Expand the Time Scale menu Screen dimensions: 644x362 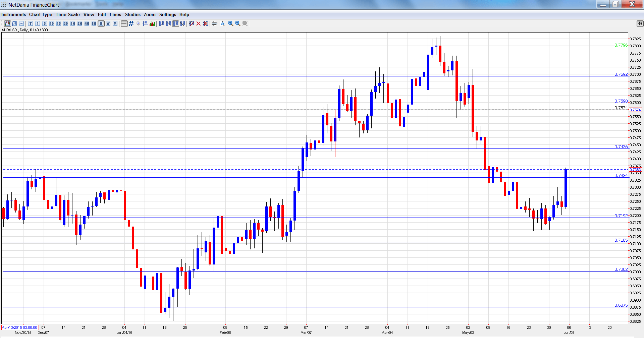coord(67,14)
